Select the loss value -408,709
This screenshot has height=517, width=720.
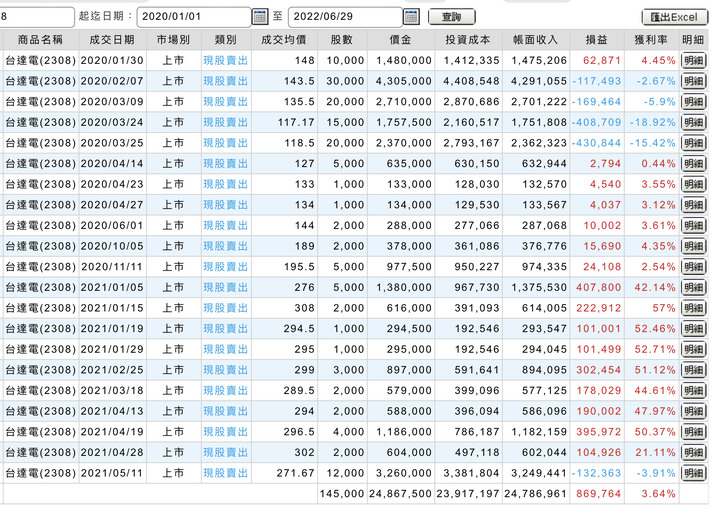596,123
